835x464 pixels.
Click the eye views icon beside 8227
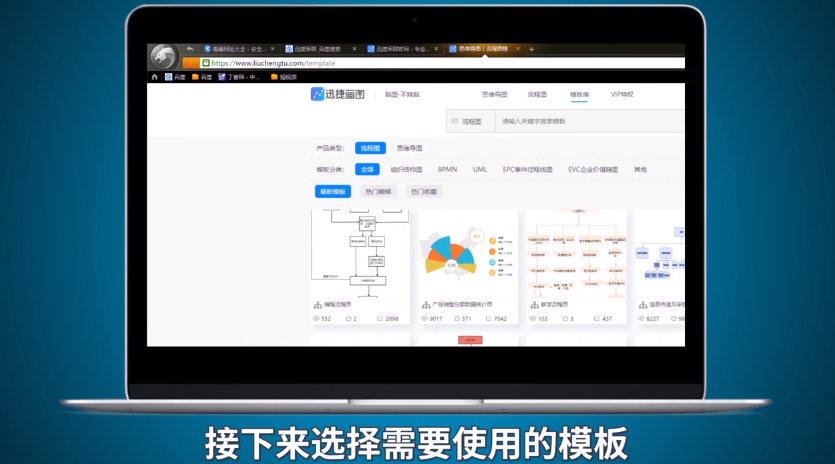point(642,319)
